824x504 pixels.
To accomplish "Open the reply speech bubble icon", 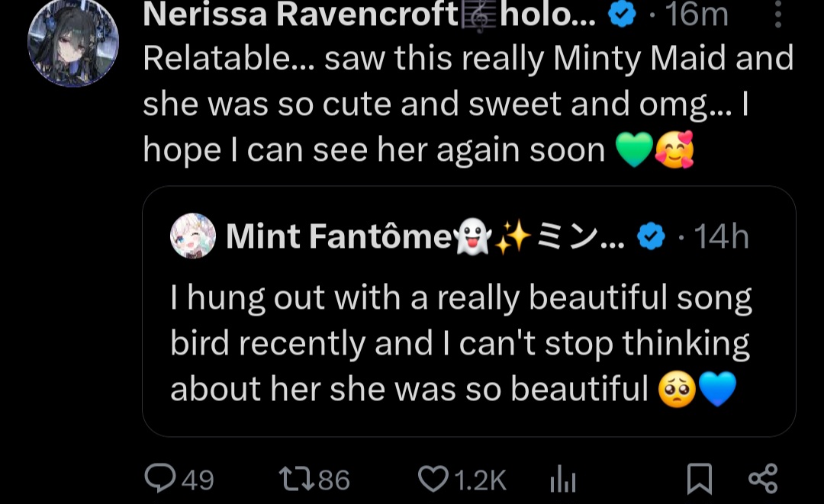I will click(160, 479).
